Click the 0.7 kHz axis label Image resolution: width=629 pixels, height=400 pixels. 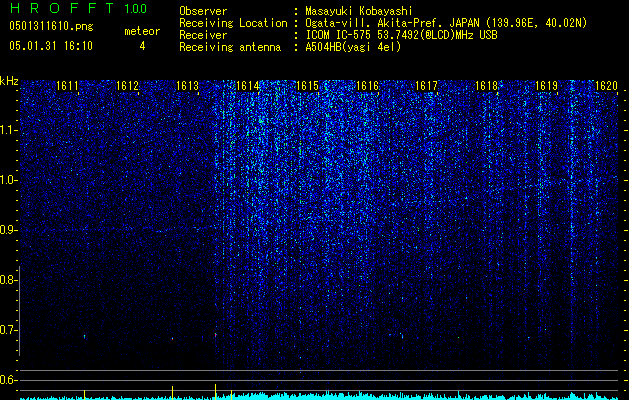pos(7,330)
